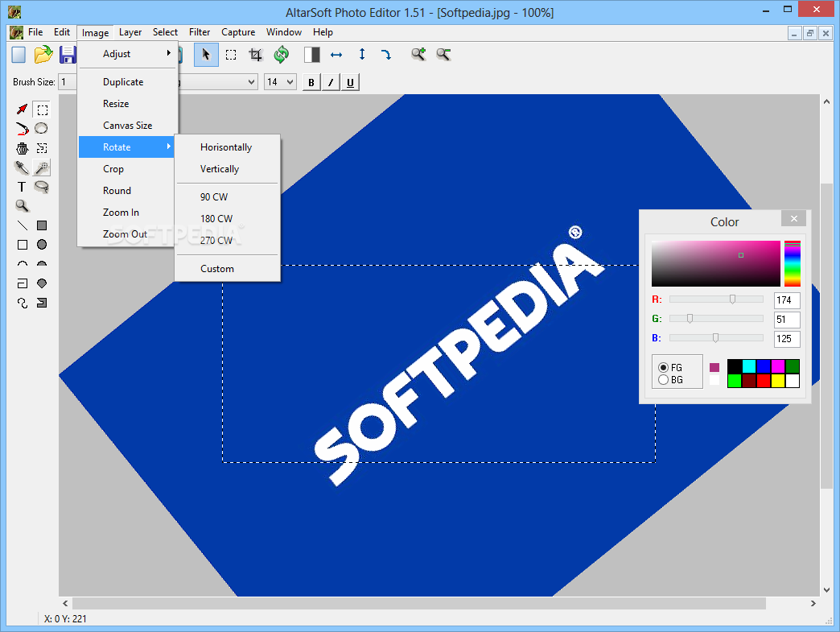Viewport: 840px width, 632px height.
Task: Select the Text tool
Action: click(x=22, y=187)
